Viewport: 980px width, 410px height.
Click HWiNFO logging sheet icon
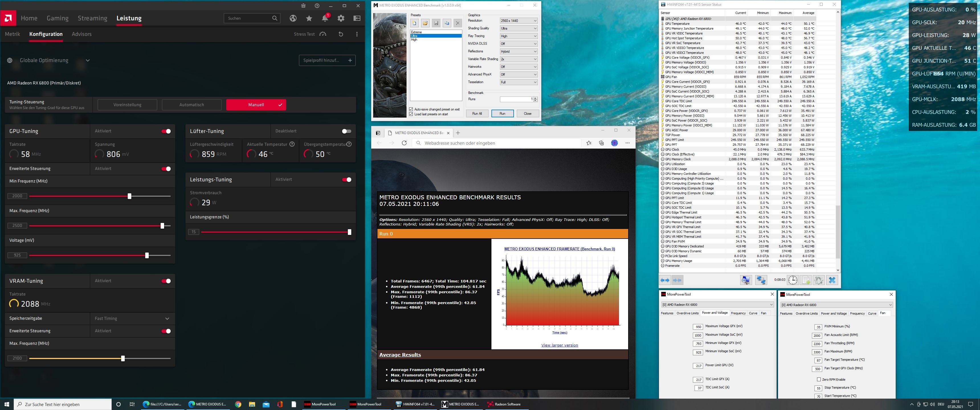click(x=806, y=280)
